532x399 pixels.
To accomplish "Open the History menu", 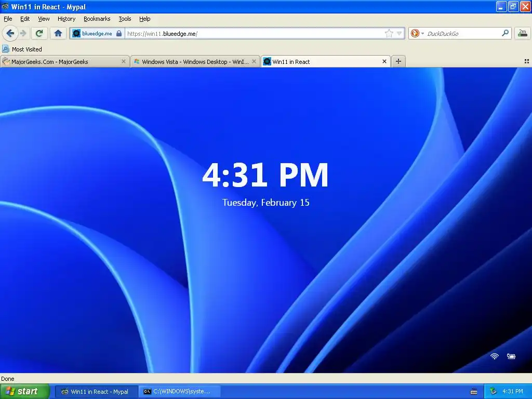I will [x=66, y=19].
